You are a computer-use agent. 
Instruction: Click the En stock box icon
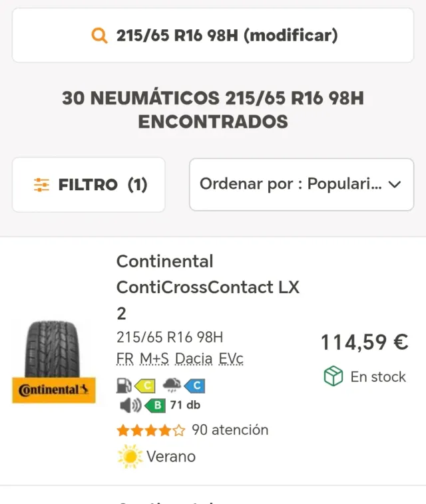pyautogui.click(x=333, y=376)
